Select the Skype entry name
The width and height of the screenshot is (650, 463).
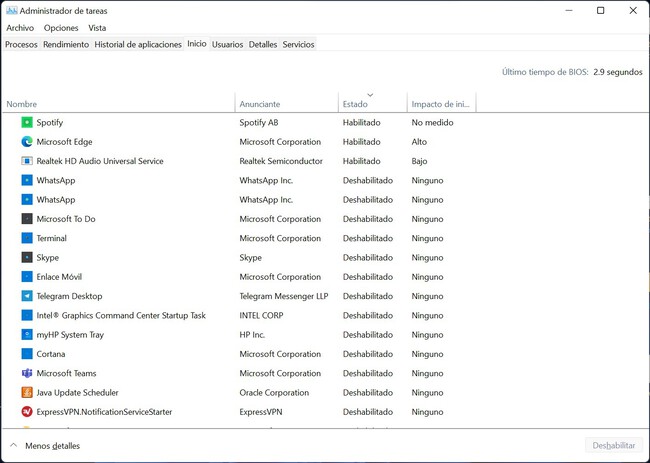pyautogui.click(x=48, y=257)
